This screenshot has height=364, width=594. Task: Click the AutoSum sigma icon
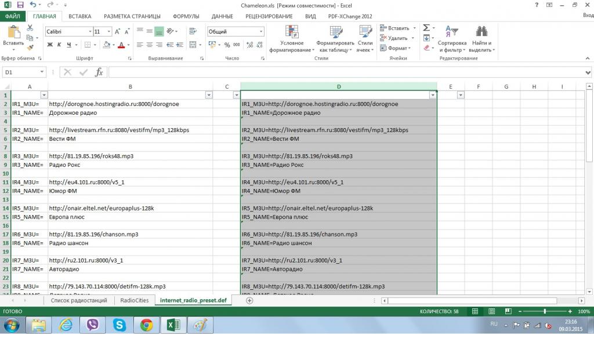(x=426, y=28)
